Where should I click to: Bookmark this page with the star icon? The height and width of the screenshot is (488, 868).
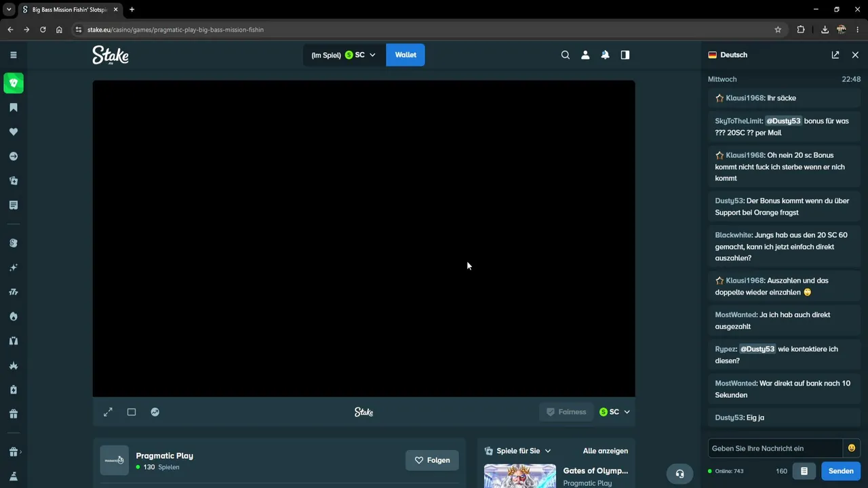[x=778, y=30]
